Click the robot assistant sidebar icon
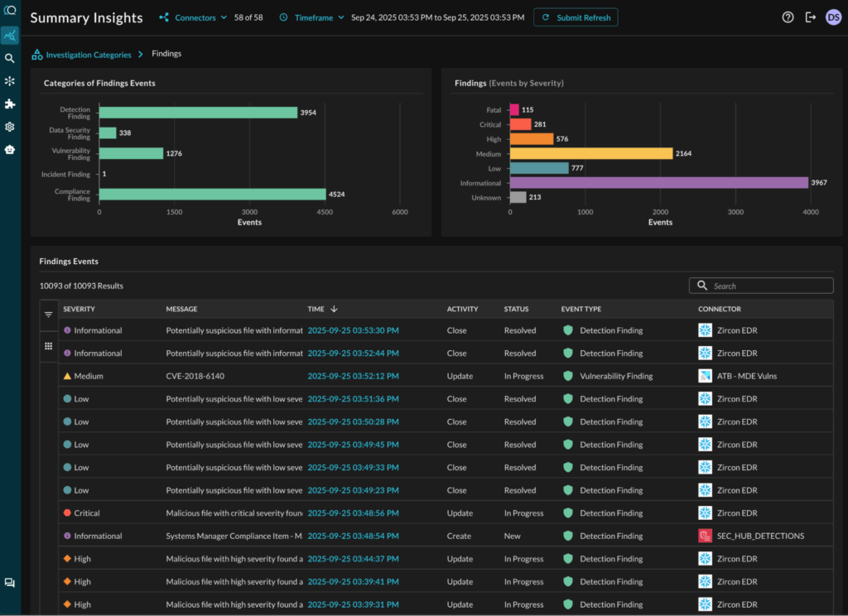This screenshot has height=616, width=848. (x=10, y=150)
